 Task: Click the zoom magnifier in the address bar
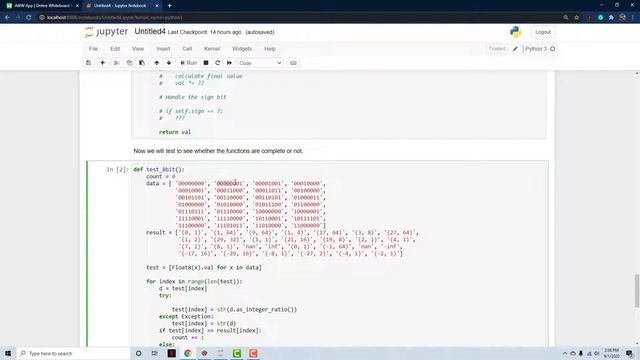(566, 18)
